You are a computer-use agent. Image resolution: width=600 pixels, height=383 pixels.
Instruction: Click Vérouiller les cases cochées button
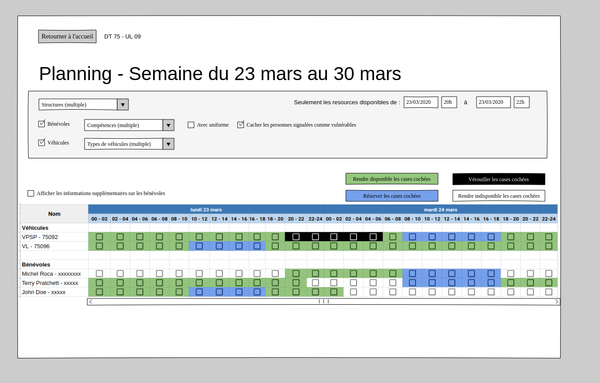point(499,179)
